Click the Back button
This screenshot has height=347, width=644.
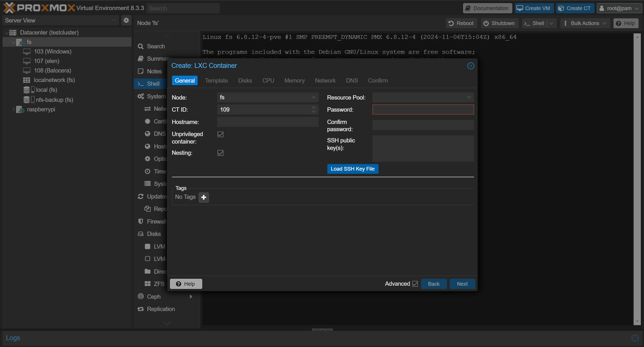coord(434,284)
